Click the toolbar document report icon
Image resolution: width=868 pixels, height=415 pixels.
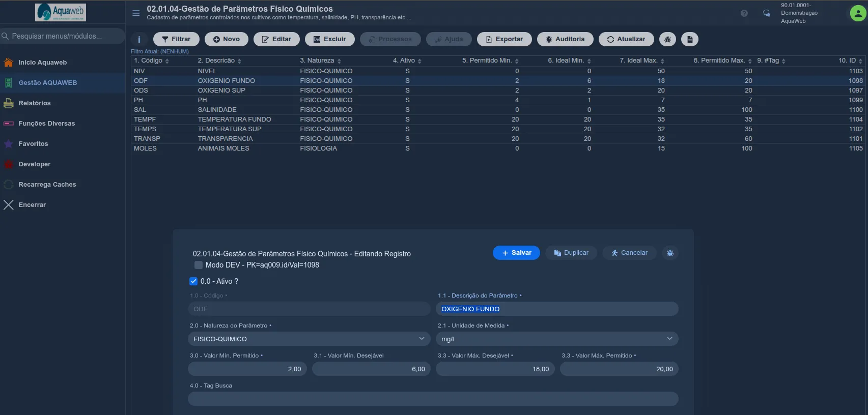tap(690, 39)
